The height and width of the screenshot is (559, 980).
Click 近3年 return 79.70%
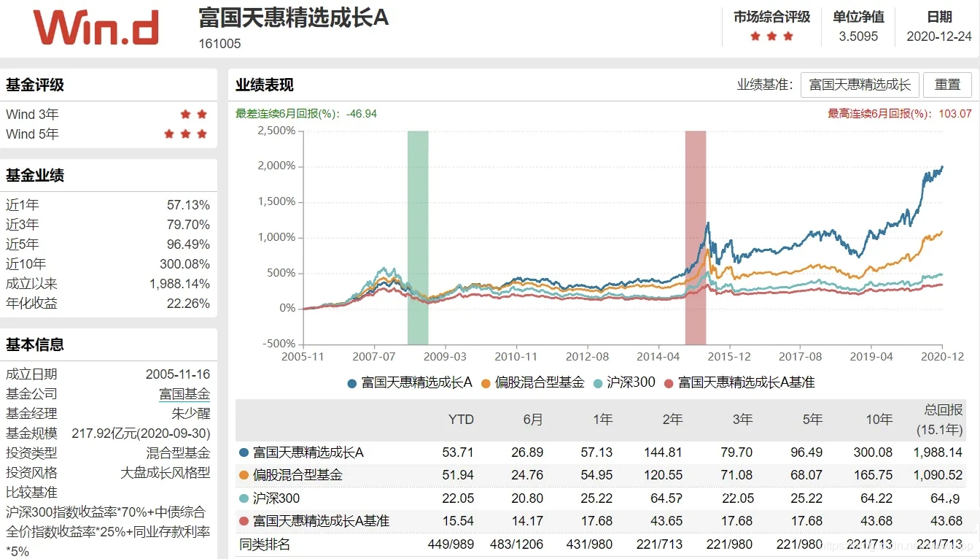pos(188,225)
